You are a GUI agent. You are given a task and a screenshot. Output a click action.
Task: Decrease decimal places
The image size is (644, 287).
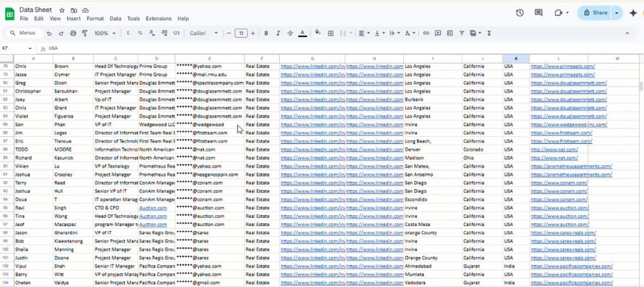(x=152, y=33)
